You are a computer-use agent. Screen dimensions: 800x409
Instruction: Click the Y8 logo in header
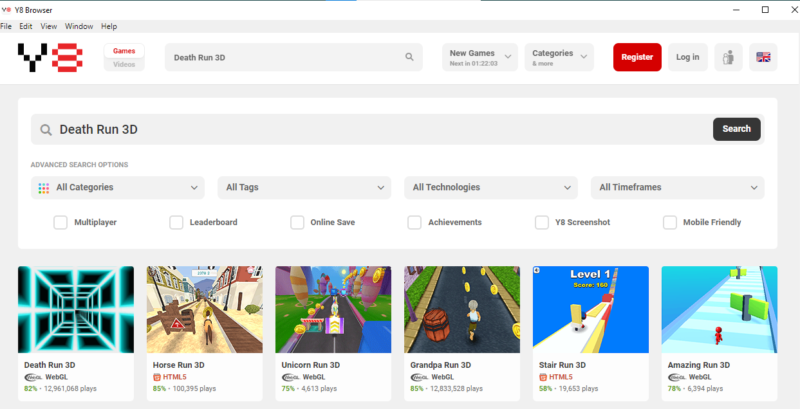click(x=50, y=57)
